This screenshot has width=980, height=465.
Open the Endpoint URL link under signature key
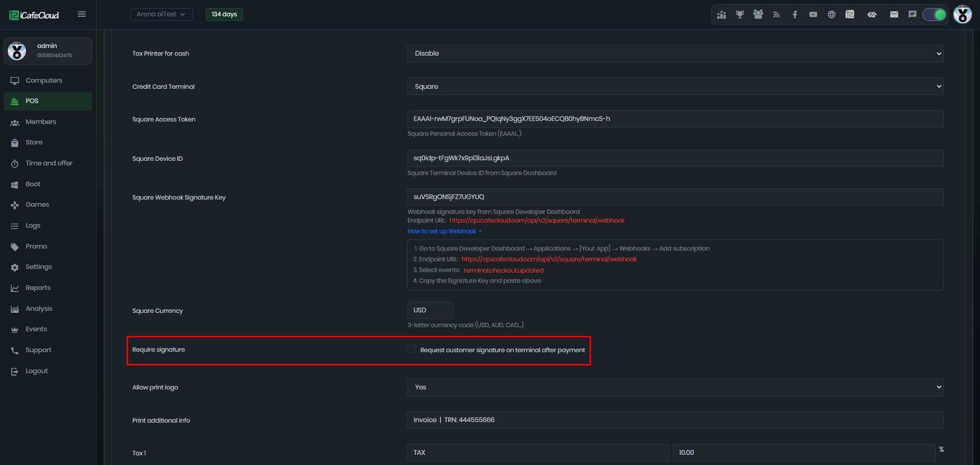click(x=537, y=221)
